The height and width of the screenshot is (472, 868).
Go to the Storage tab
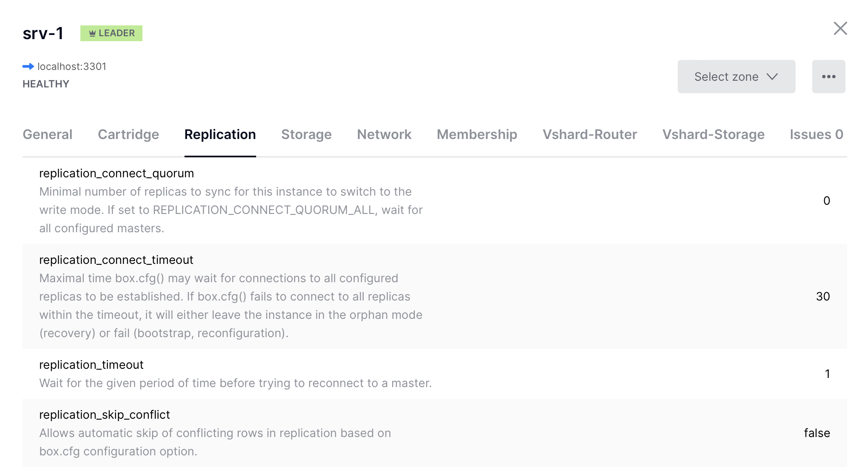[306, 134]
